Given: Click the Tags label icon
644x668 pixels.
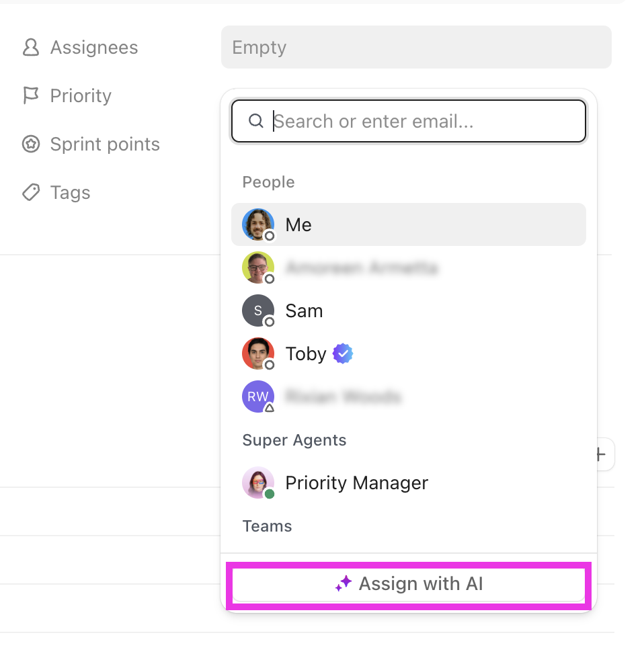Looking at the screenshot, I should (31, 192).
